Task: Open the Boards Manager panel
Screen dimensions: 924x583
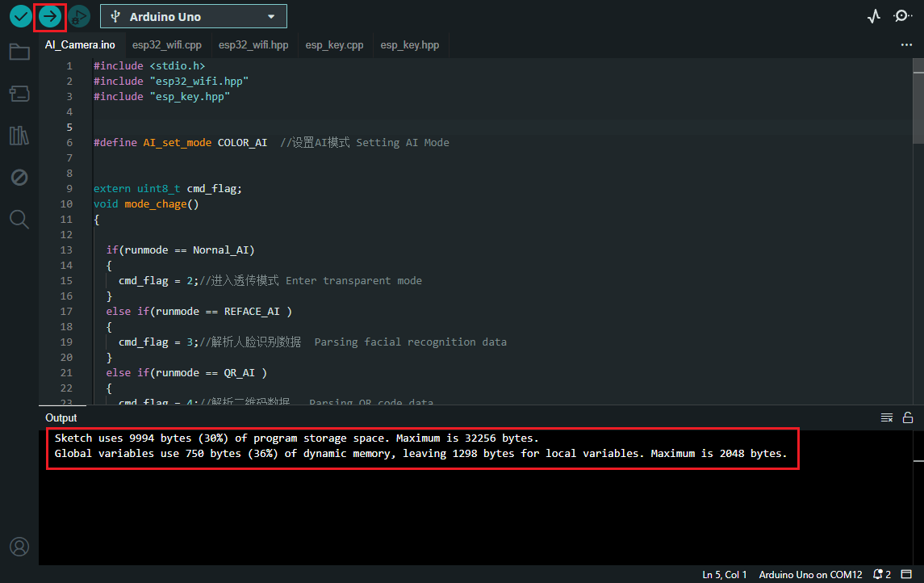Action: coord(19,94)
